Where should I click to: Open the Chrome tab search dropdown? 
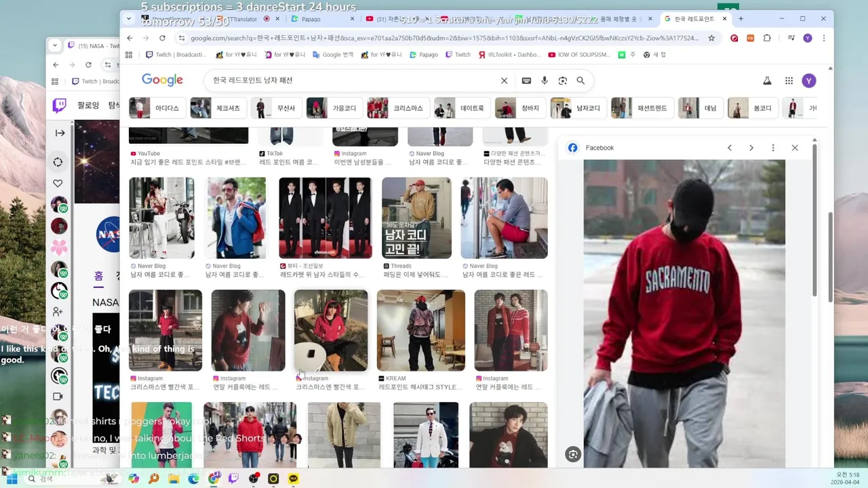pyautogui.click(x=129, y=19)
